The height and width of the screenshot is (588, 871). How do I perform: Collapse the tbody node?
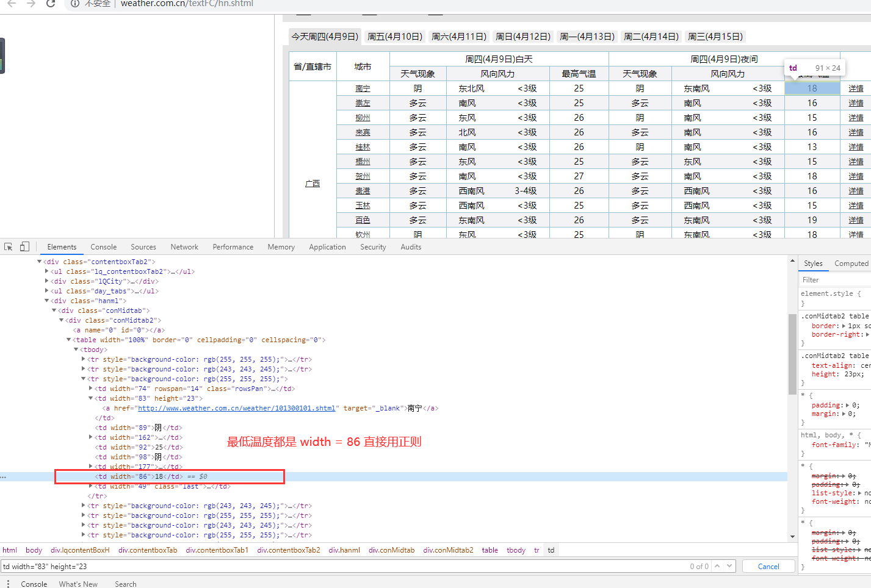tap(76, 350)
